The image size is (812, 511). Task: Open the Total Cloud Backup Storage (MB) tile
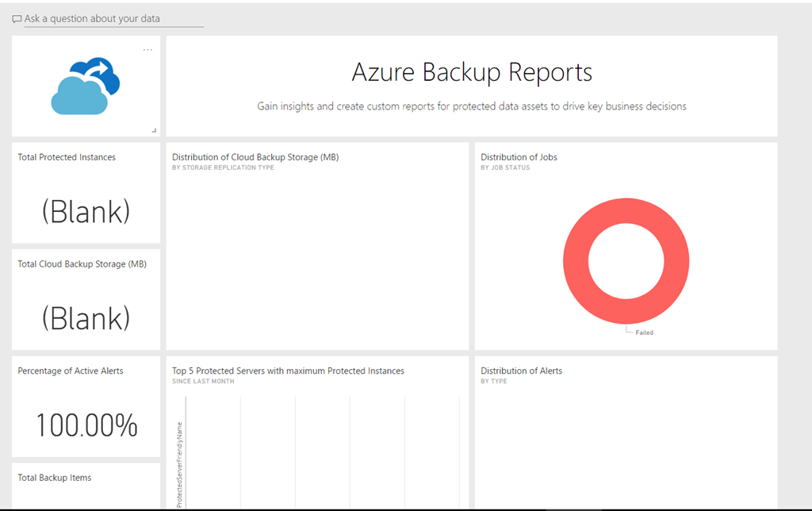(x=82, y=264)
